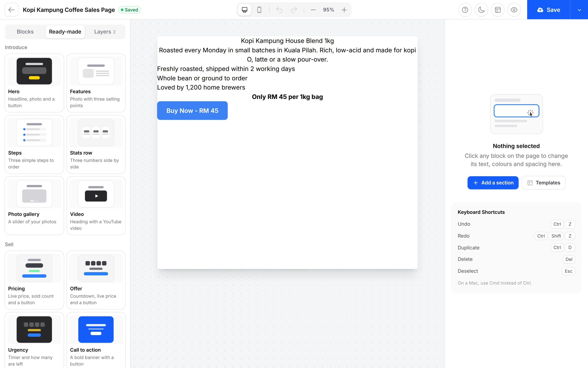588x368 pixels.
Task: Select the Ready-made tab
Action: click(65, 32)
